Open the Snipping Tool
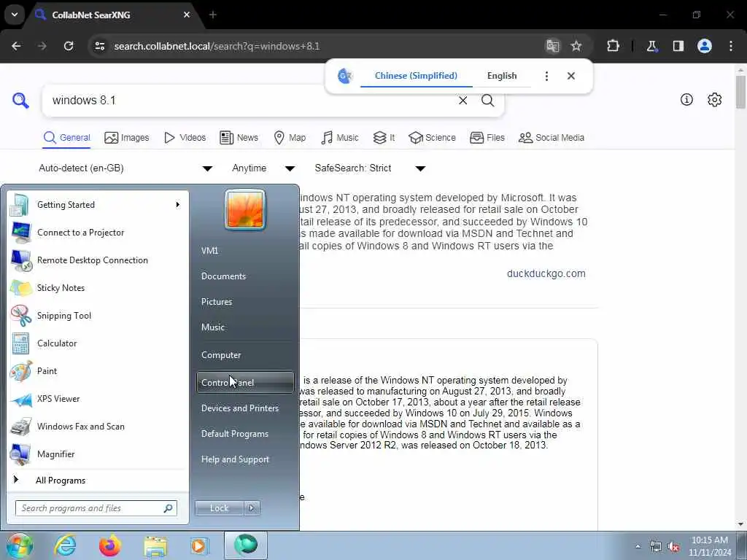The height and width of the screenshot is (560, 747). 97,315
